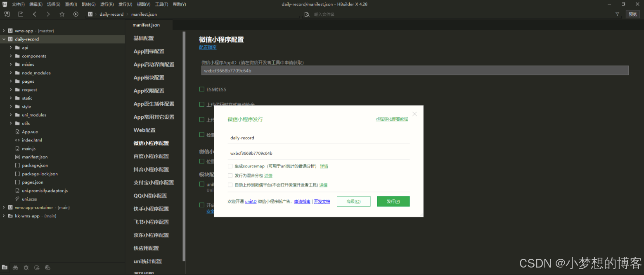Viewport: 644px width, 275px height.
Task: Click the uni.scss file icon
Action: tap(17, 199)
